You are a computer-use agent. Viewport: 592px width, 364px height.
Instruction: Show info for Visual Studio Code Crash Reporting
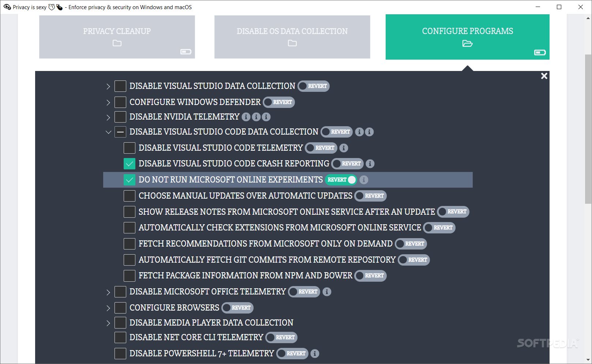click(x=370, y=164)
